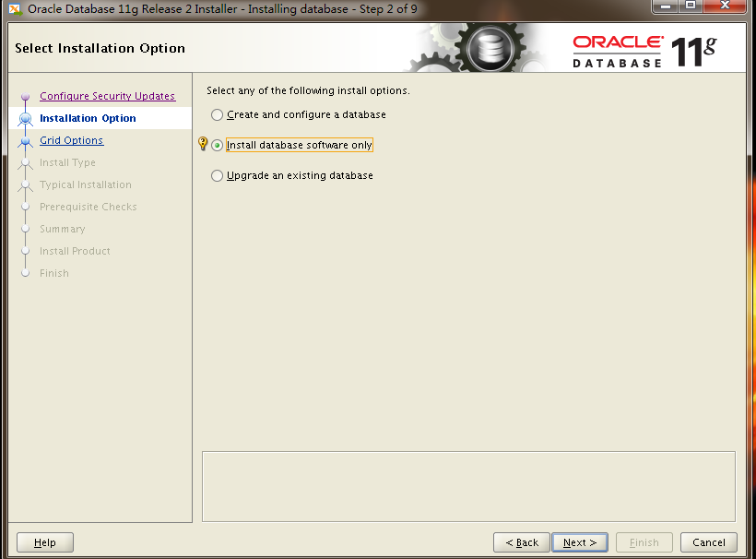Click the Install Product step label
756x559 pixels.
[75, 251]
